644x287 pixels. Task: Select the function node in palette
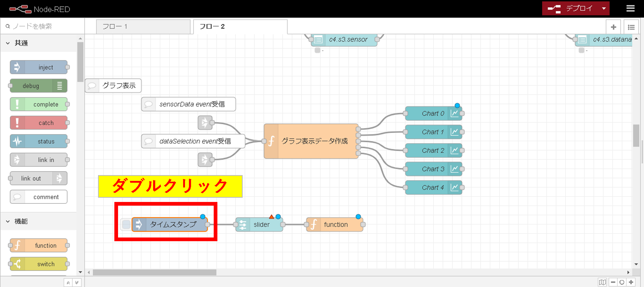[x=39, y=245]
